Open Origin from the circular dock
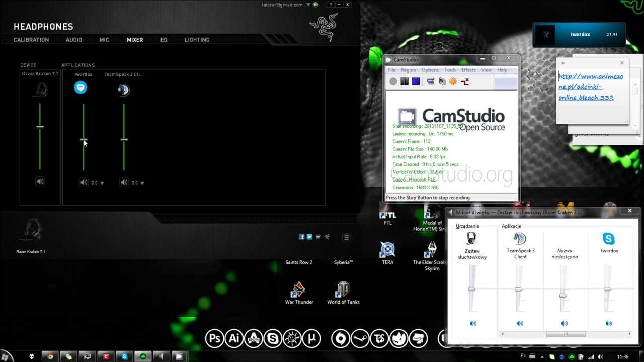 (x=340, y=338)
